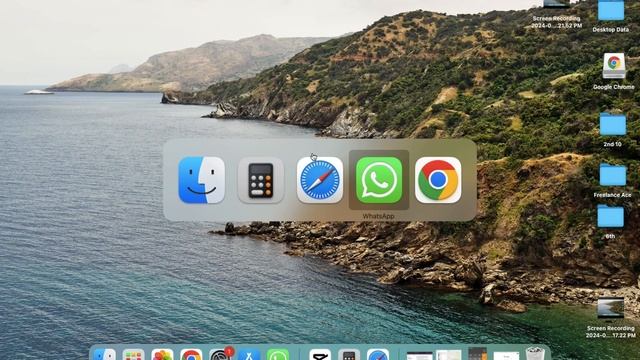This screenshot has height=360, width=640.
Task: Open the 6th folder on desktop
Action: coord(611,216)
